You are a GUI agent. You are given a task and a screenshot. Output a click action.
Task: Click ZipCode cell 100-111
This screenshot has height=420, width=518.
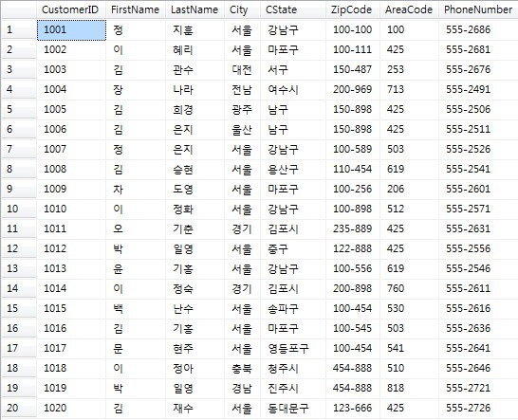pyautogui.click(x=353, y=50)
